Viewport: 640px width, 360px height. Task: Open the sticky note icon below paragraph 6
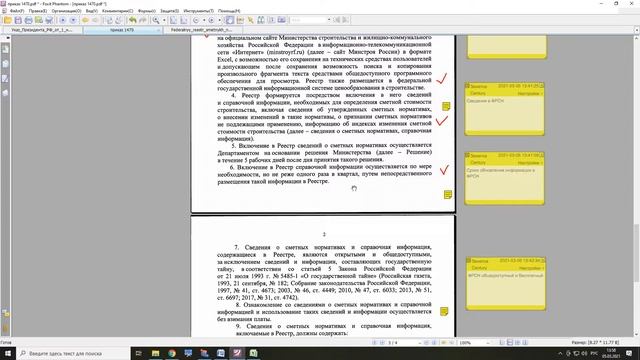coord(448,195)
